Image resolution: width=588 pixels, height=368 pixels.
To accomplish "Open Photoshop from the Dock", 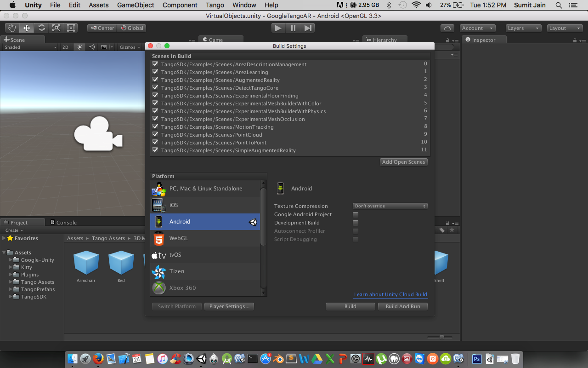I will [477, 359].
